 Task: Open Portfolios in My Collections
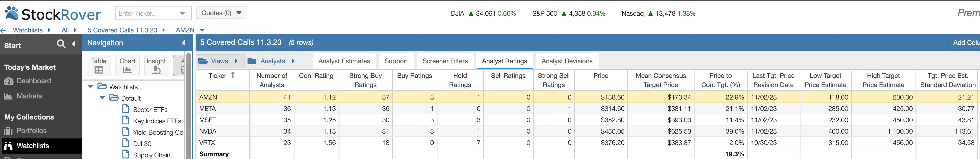point(32,131)
